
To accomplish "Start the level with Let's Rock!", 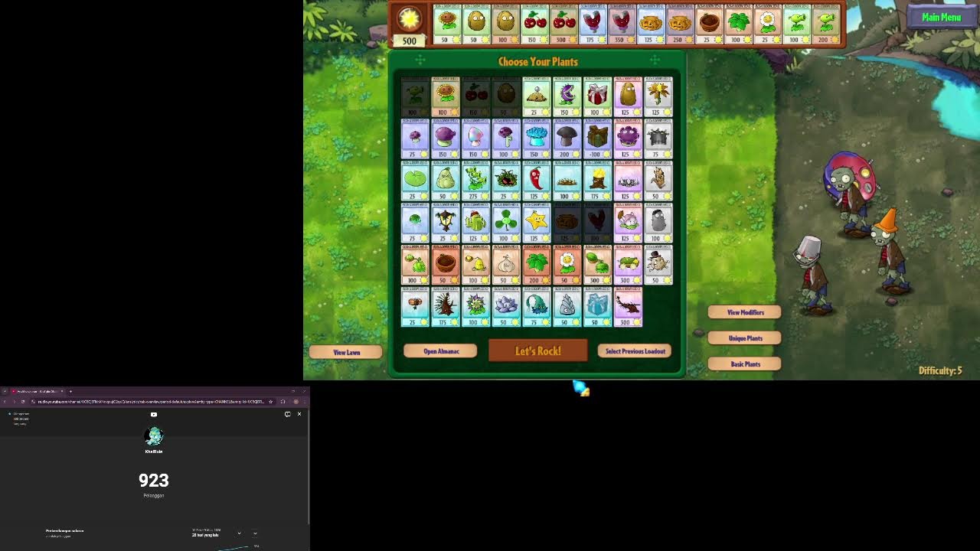I will click(538, 350).
